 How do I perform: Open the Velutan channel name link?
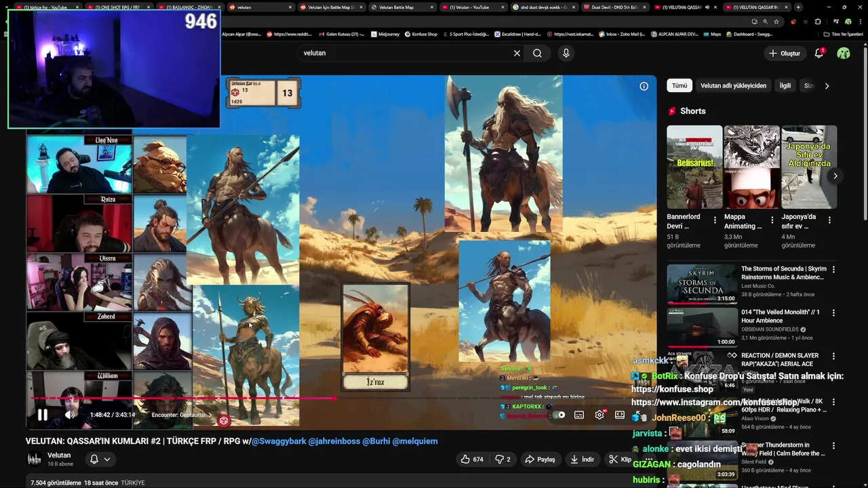click(59, 455)
